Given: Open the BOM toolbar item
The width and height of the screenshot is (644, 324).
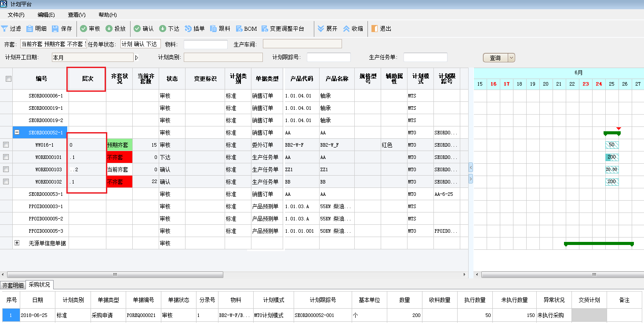Looking at the screenshot, I should click(x=246, y=29).
